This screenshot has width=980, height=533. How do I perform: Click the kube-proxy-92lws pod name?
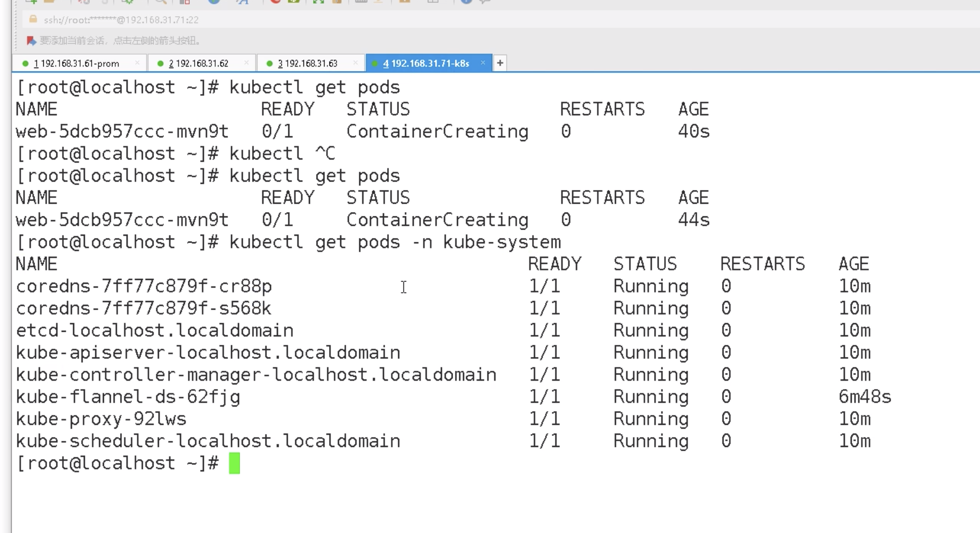pos(101,419)
